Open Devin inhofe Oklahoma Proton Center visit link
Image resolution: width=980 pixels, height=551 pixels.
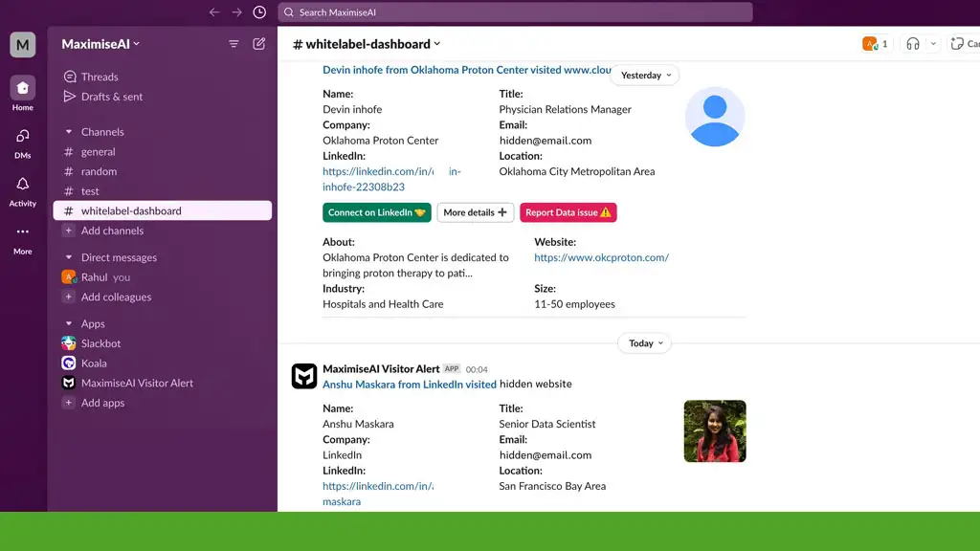click(467, 70)
